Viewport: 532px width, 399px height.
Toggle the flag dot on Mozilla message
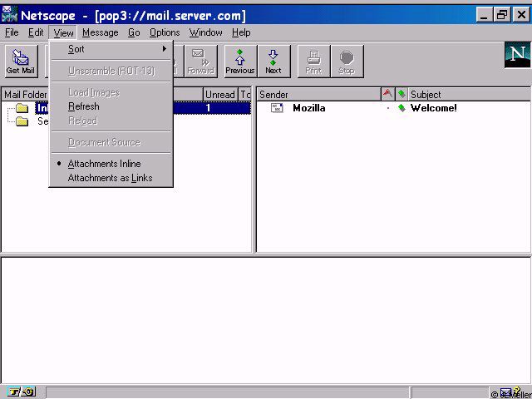(x=388, y=108)
